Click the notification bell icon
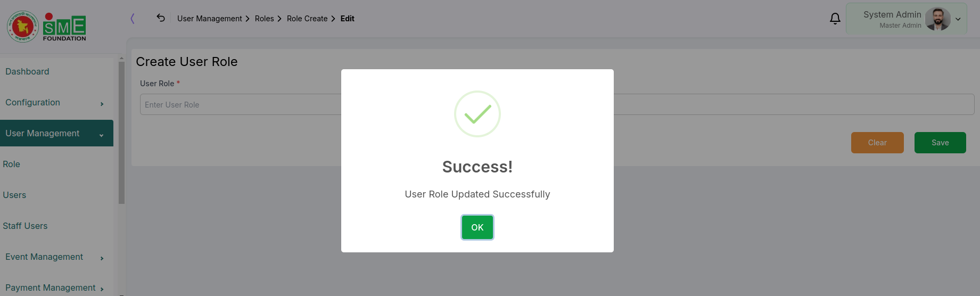This screenshot has width=980, height=296. 835,19
